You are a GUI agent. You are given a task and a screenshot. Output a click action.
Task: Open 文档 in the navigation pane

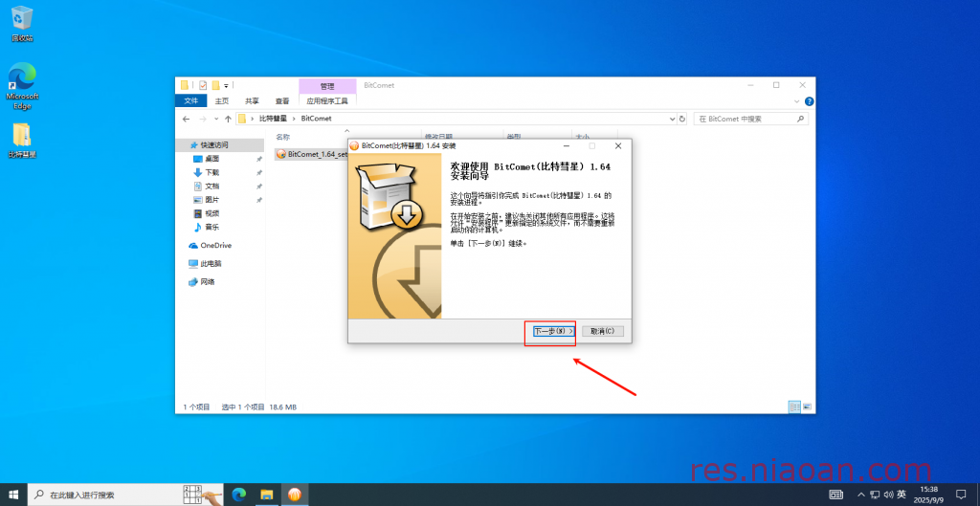click(212, 187)
